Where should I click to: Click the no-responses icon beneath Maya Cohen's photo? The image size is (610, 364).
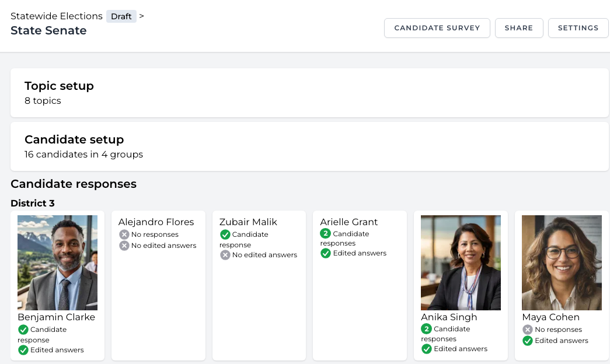tap(527, 330)
